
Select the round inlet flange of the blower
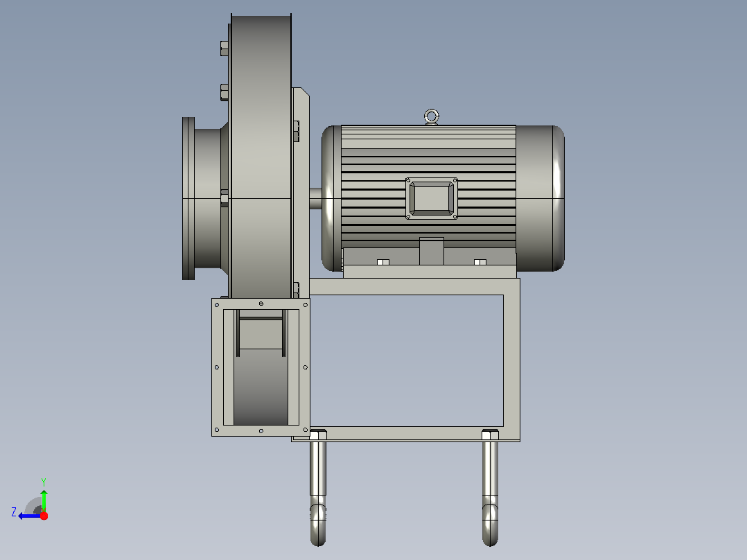(188, 198)
